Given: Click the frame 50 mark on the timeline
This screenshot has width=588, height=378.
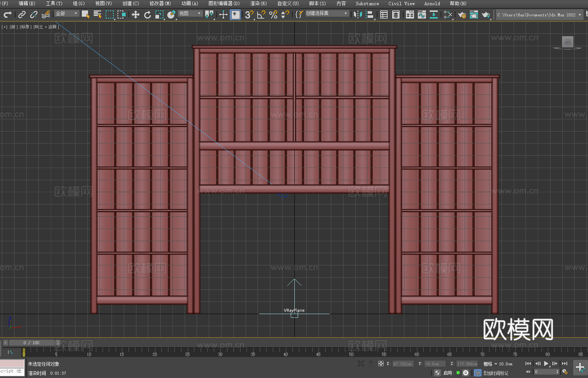Looking at the screenshot, I should tap(351, 354).
